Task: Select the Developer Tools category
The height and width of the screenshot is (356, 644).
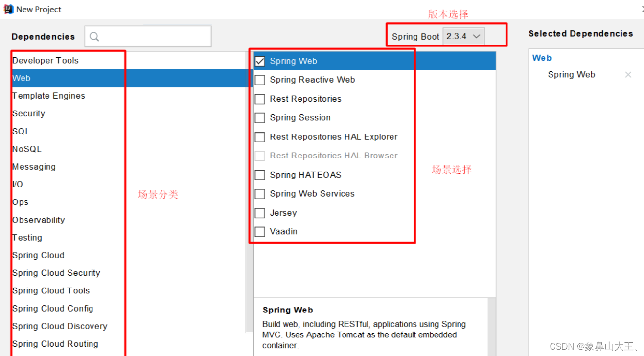Action: [129, 61]
